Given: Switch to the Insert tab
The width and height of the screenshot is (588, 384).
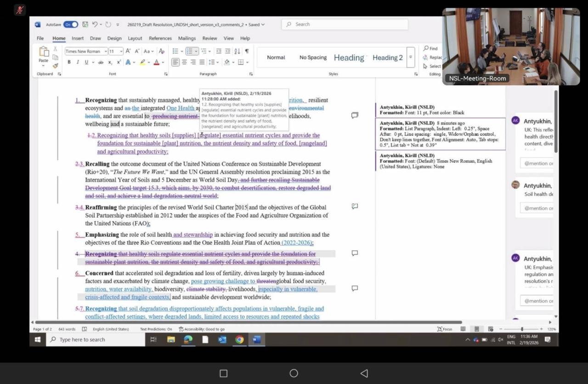Looking at the screenshot, I should 78,39.
